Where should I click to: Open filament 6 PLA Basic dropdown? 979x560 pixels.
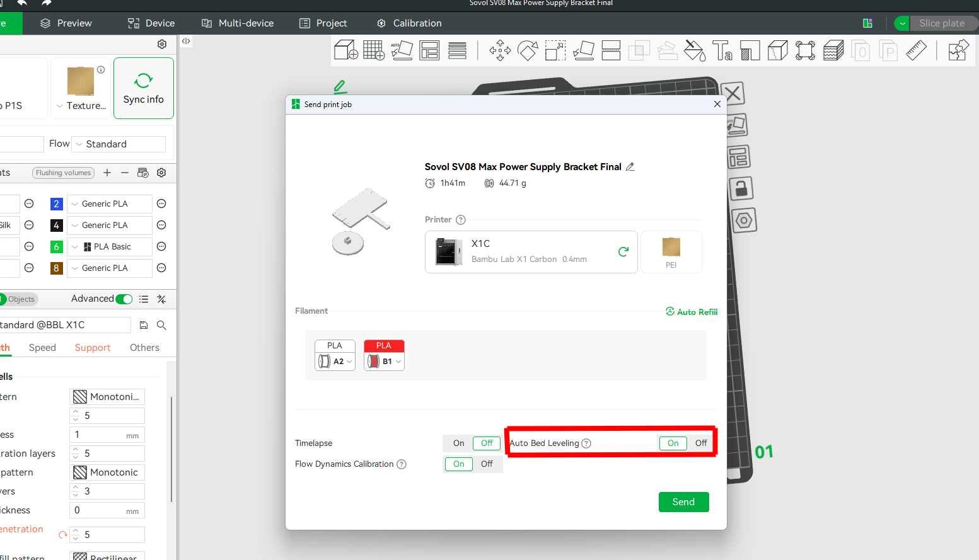pyautogui.click(x=110, y=246)
